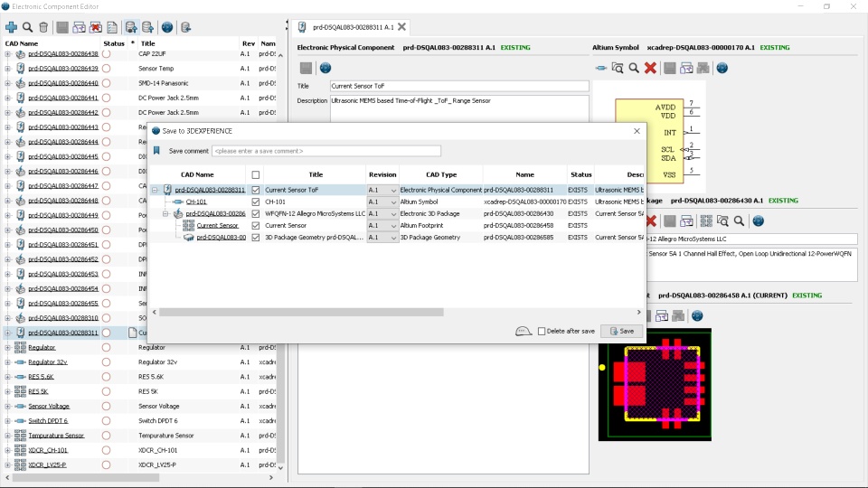Uncheck the Current Sensor ToF row checkbox
The height and width of the screenshot is (488, 868).
point(256,190)
